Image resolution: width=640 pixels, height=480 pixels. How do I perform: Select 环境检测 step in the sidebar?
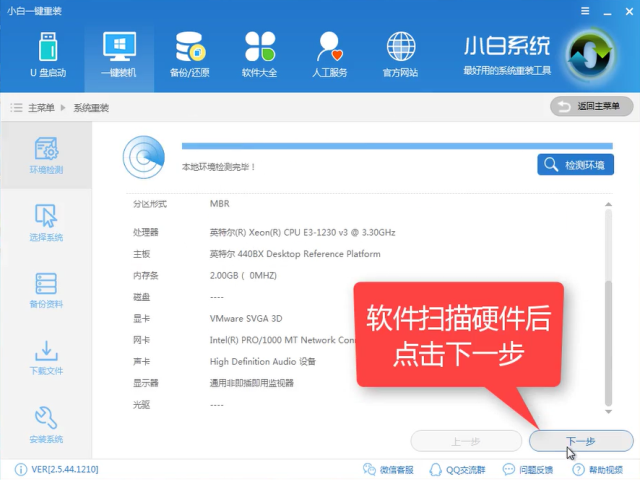[46, 155]
